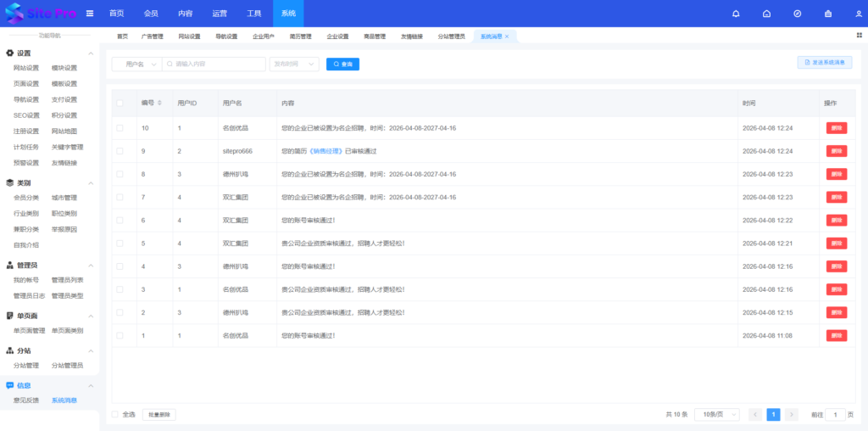The image size is (868, 431).
Task: Check the row 9 sitepro666 checkbox
Action: pos(120,151)
